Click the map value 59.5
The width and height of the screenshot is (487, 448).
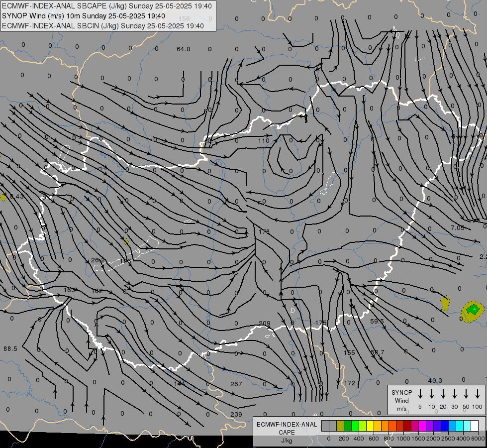[377, 321]
